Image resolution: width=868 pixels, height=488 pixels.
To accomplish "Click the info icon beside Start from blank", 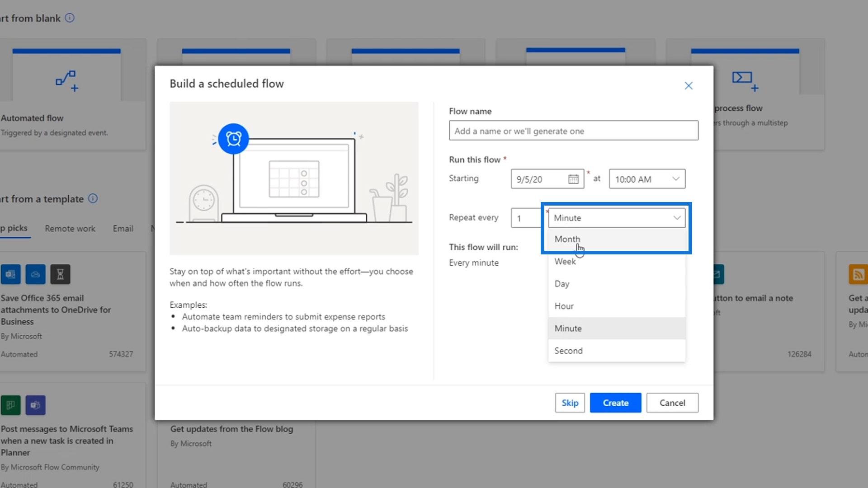I will point(70,18).
